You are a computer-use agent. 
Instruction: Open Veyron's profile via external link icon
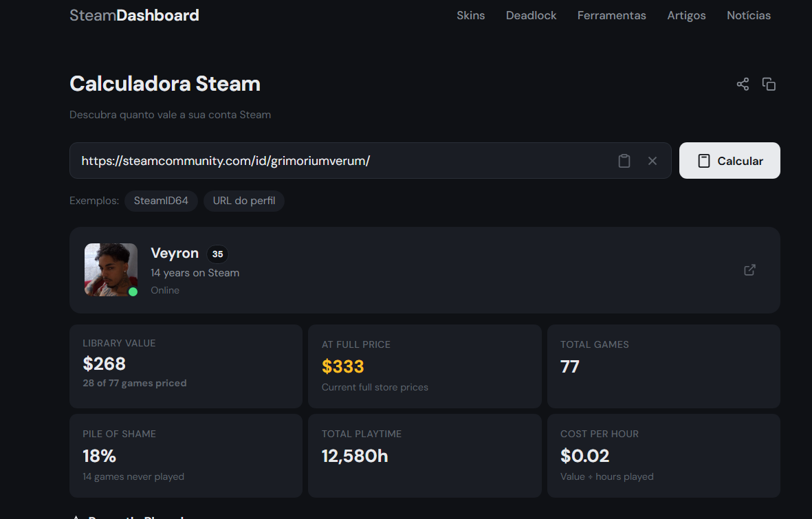pyautogui.click(x=749, y=270)
